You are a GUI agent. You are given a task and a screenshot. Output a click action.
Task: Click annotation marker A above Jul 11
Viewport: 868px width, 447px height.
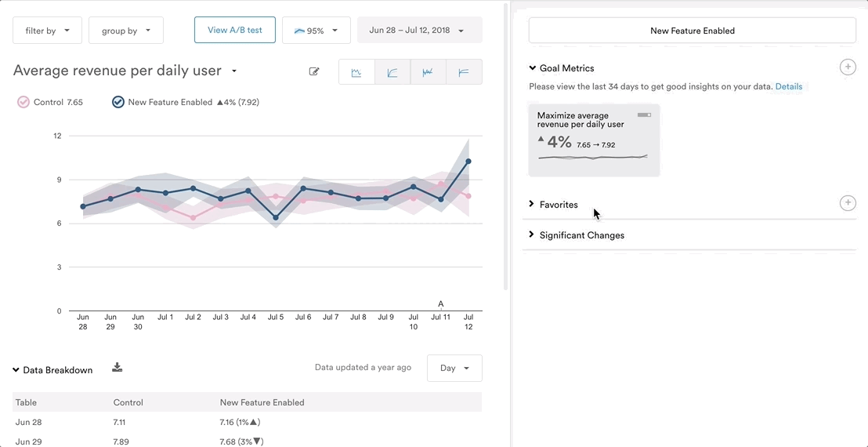[440, 303]
